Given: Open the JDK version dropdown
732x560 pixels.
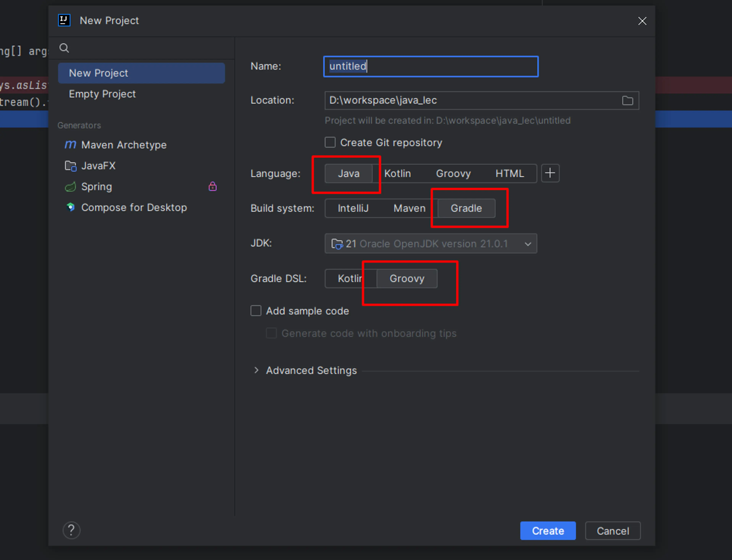Looking at the screenshot, I should 431,244.
